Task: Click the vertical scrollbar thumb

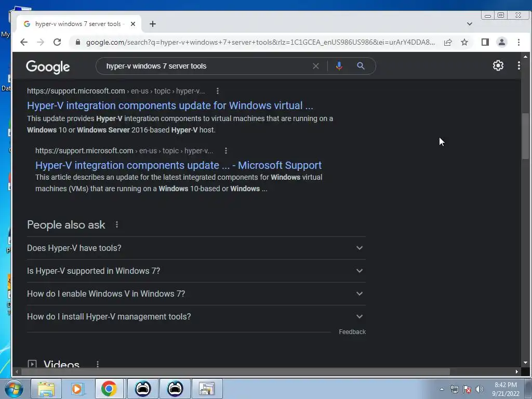Action: click(526, 136)
